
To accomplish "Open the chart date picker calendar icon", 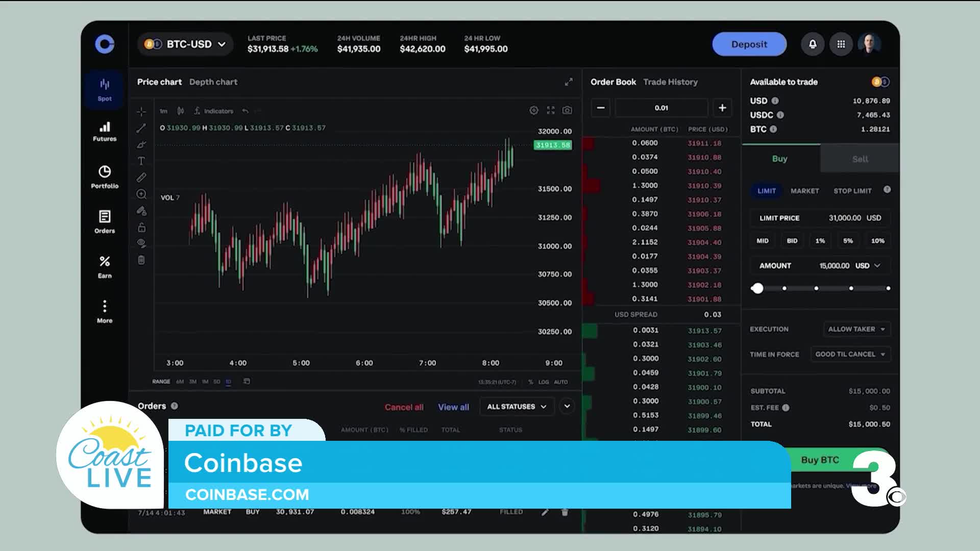I will coord(247,381).
